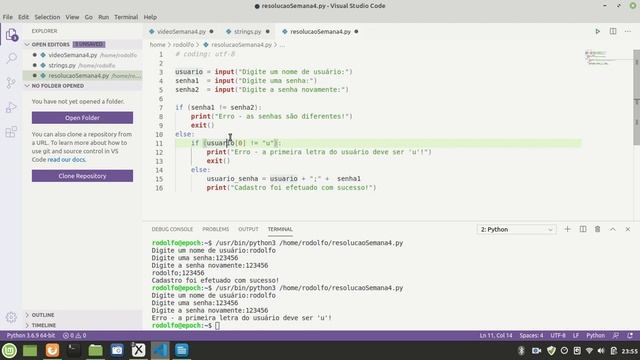Screen dimensions: 640x360
Task: Click 'Ln 11, Col 14' in status bar
Action: [496, 336]
